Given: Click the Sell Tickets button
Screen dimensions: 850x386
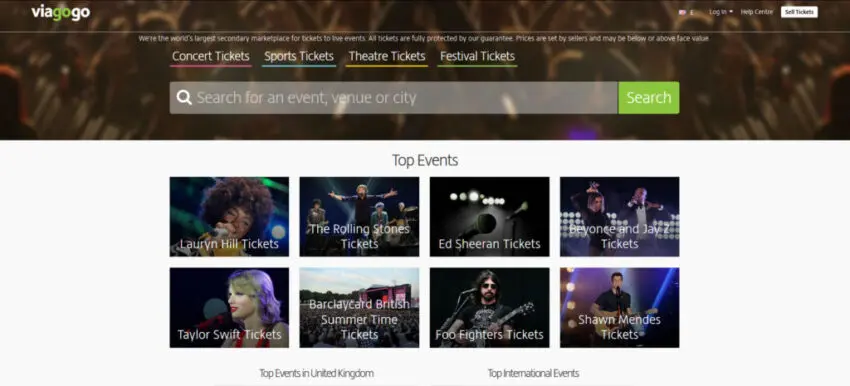Looking at the screenshot, I should coord(799,12).
